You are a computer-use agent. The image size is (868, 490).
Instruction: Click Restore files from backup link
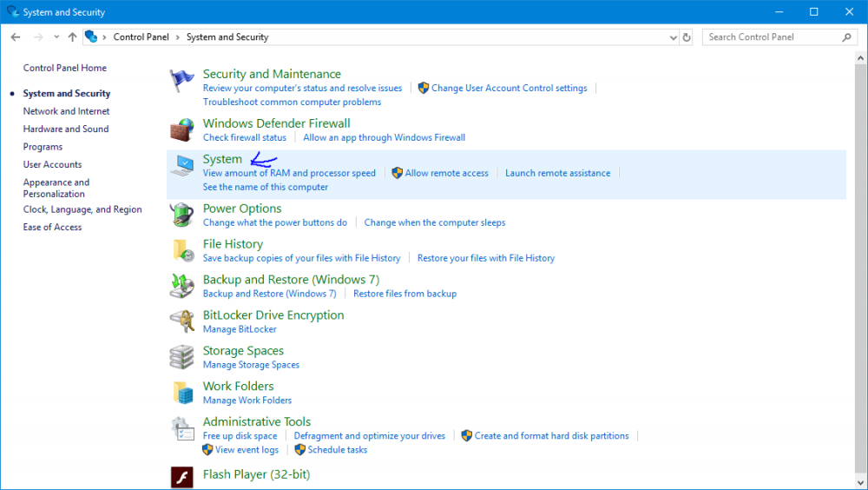(405, 294)
